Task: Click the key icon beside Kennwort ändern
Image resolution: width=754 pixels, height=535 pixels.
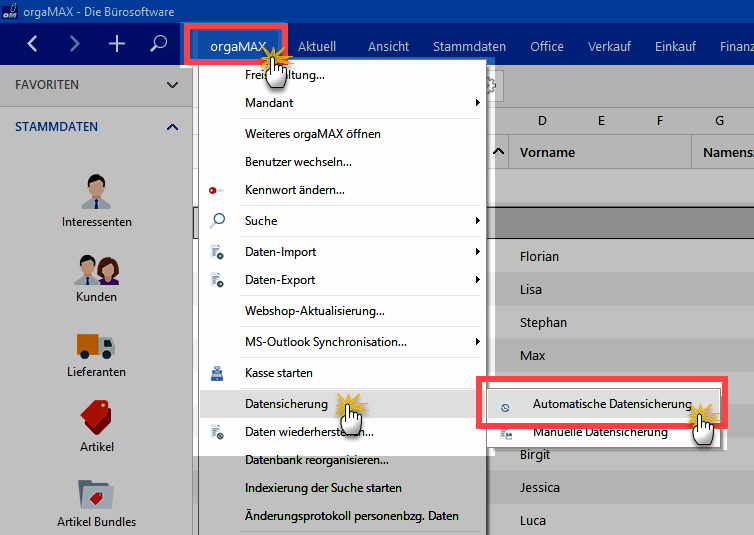Action: pos(216,190)
